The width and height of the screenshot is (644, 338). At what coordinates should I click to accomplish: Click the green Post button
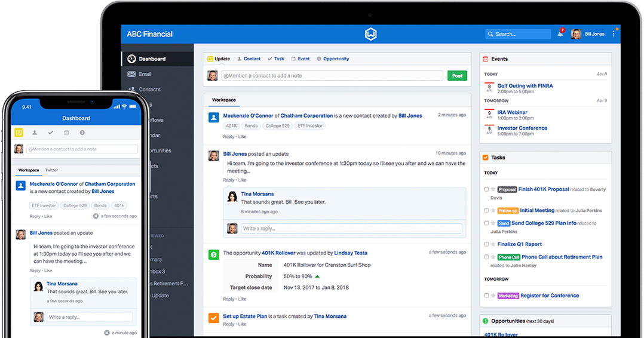pos(457,76)
